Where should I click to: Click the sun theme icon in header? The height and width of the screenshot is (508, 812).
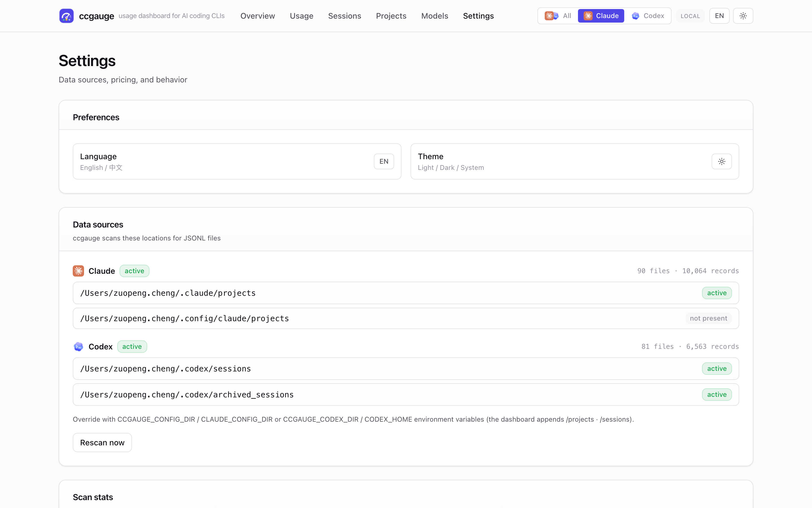743,16
